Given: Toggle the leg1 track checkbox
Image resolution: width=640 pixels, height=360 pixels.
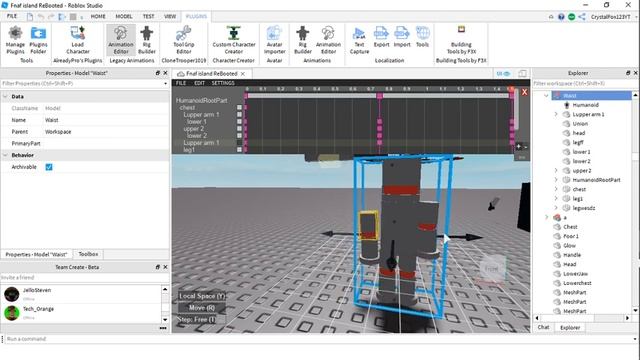Looking at the screenshot, I should (240, 149).
